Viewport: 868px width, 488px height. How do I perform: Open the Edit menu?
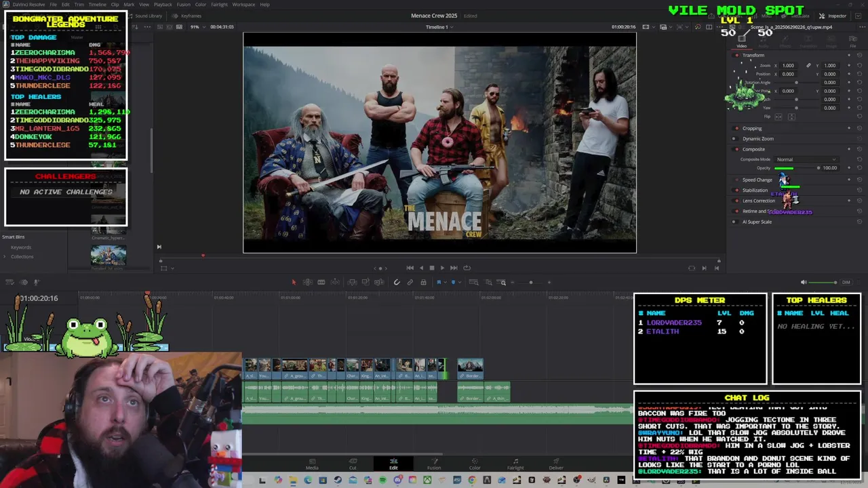tap(66, 4)
